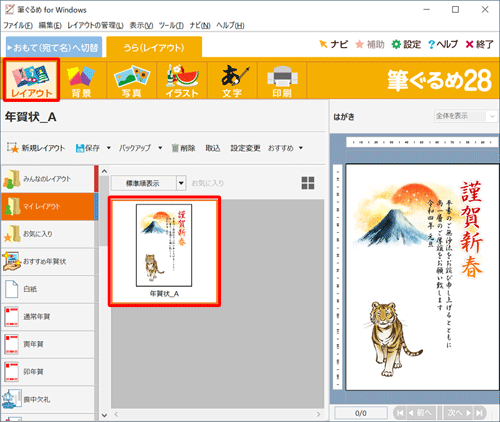Viewport: 500px width, 422px height.
Task: Open the ツール(T) menu
Action: pyautogui.click(x=171, y=25)
